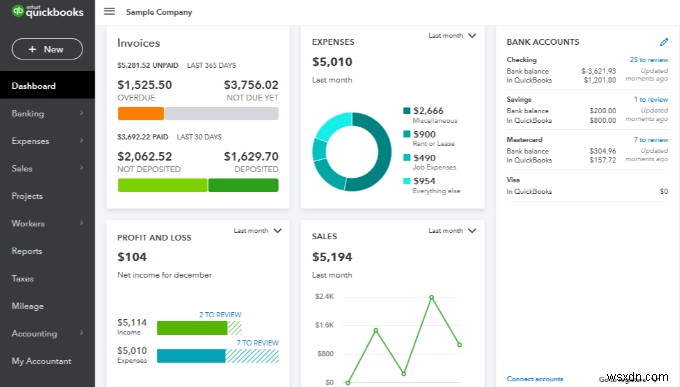Click the Everything else legend color square
This screenshot has width=680, height=387.
407,180
